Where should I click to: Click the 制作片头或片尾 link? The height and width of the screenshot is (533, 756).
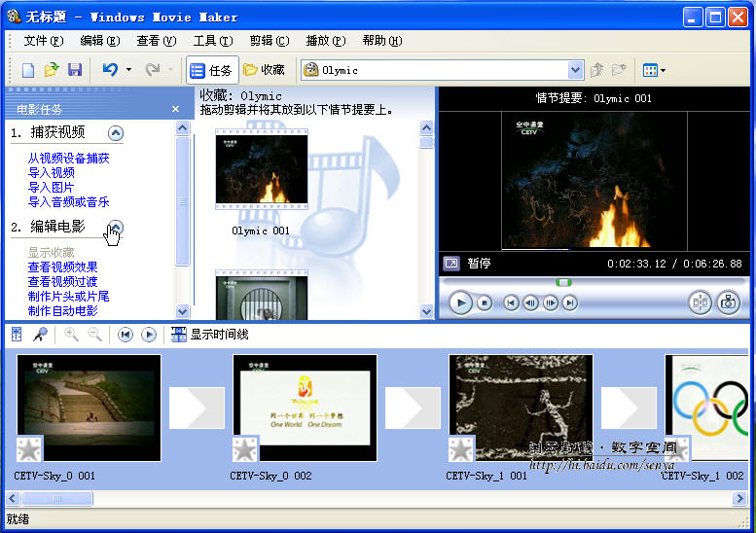pos(68,297)
